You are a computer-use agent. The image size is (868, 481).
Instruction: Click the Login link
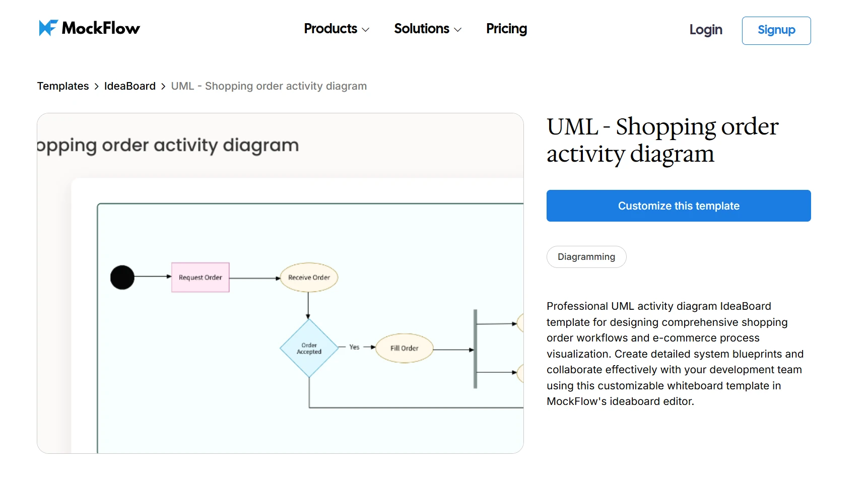pos(705,30)
